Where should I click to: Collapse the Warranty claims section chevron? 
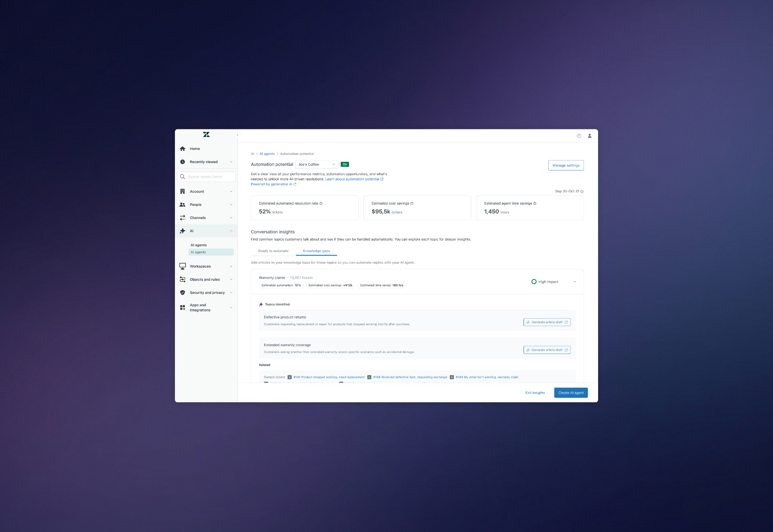tap(575, 282)
